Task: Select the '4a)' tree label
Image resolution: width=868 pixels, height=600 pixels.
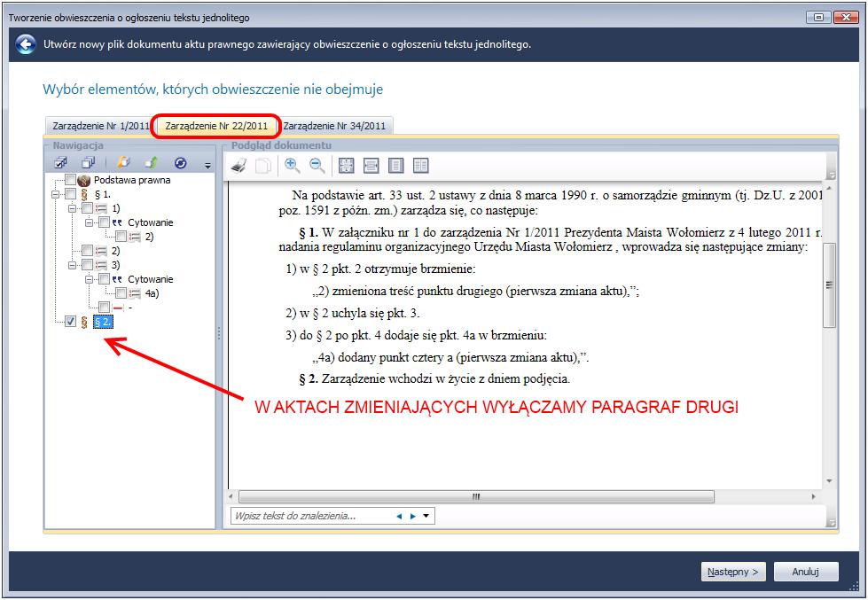Action: click(152, 293)
